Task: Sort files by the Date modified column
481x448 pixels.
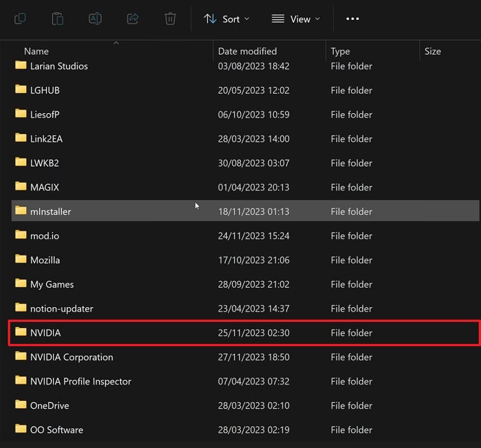Action: [x=247, y=51]
